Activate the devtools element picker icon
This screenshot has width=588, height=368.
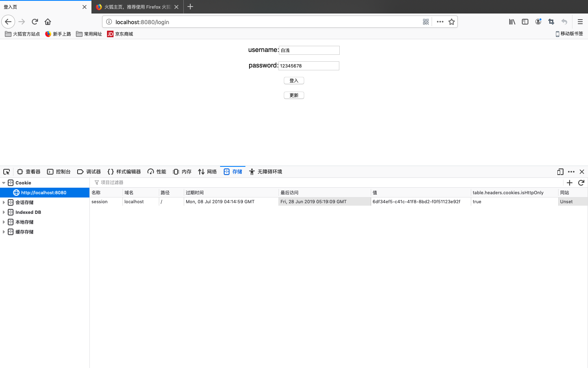(x=7, y=172)
